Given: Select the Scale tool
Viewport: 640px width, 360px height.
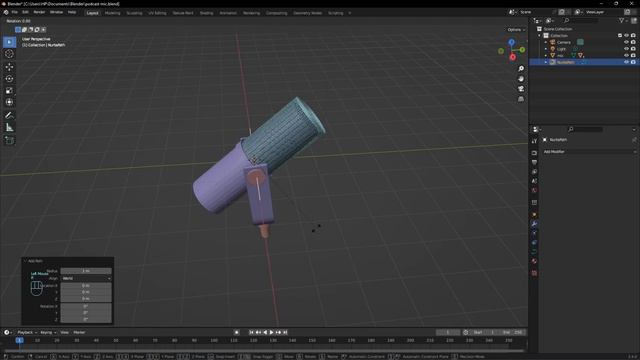Looking at the screenshot, I should click(x=9, y=90).
